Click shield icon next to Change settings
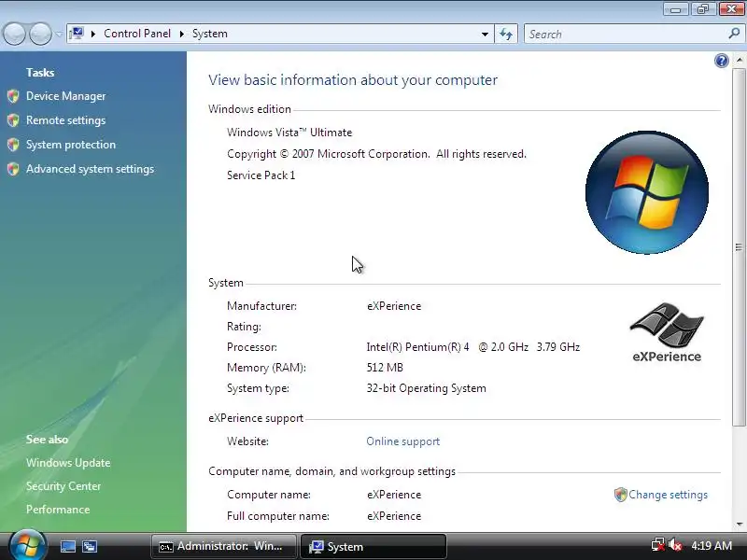The width and height of the screenshot is (747, 560). [x=620, y=495]
